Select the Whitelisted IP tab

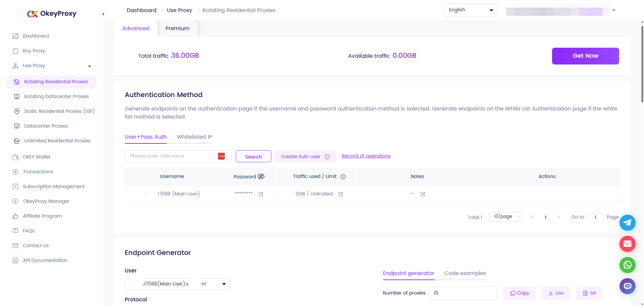point(195,137)
